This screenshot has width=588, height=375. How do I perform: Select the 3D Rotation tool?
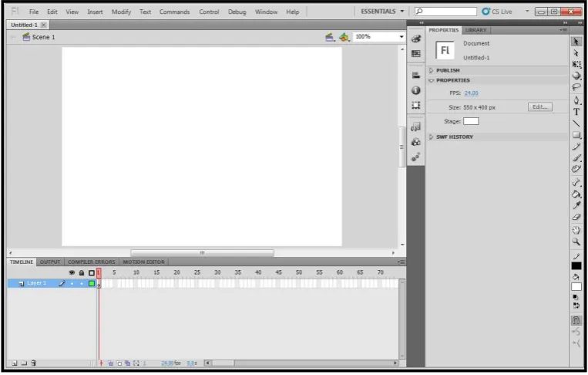pos(576,76)
